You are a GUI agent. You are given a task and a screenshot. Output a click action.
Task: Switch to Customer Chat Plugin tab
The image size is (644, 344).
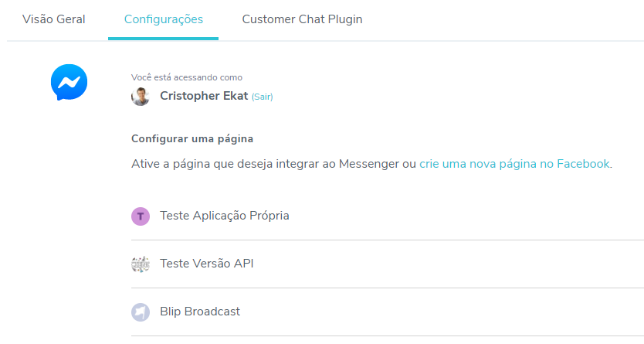pos(302,19)
